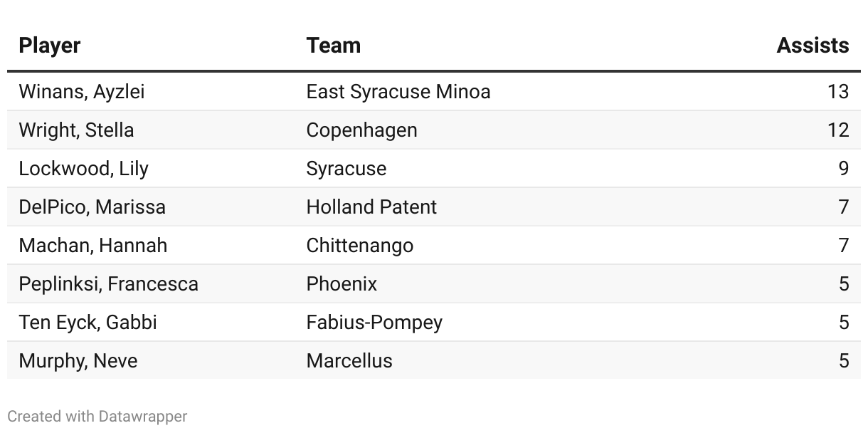Screen dimensions: 868x433
Task: Click the Peplinksi, Francesca name cell
Action: pos(108,284)
